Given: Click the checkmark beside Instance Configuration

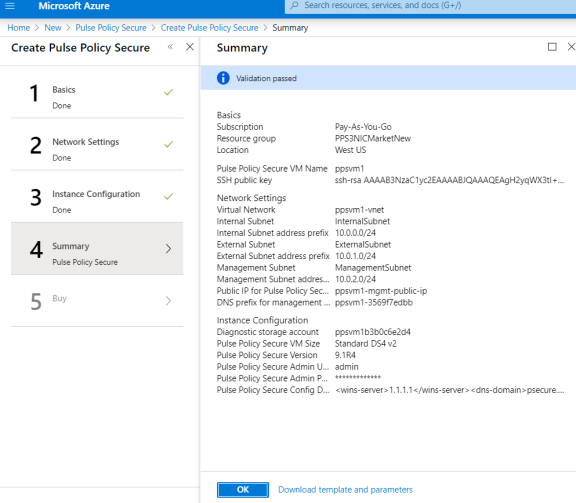Looking at the screenshot, I should pos(168,196).
